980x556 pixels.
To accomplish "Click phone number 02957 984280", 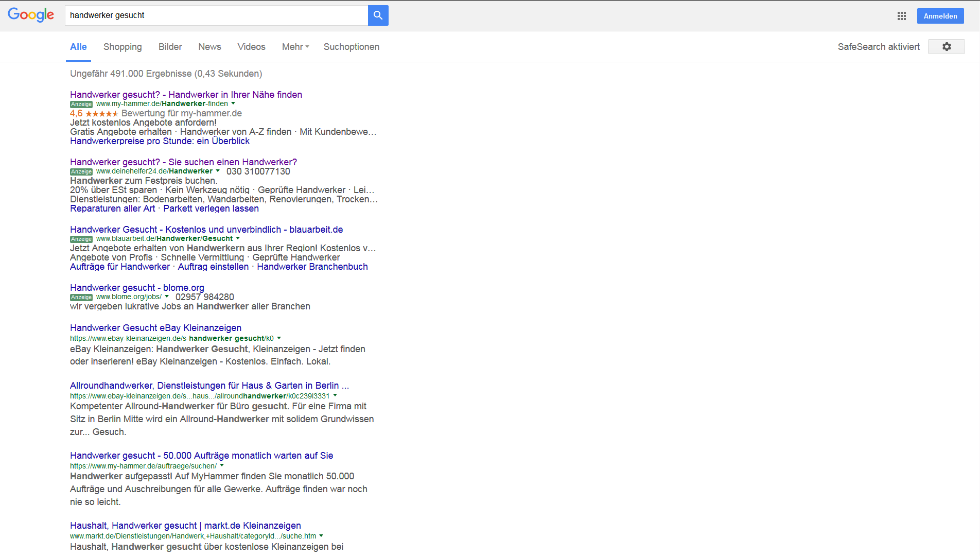I will [x=205, y=297].
